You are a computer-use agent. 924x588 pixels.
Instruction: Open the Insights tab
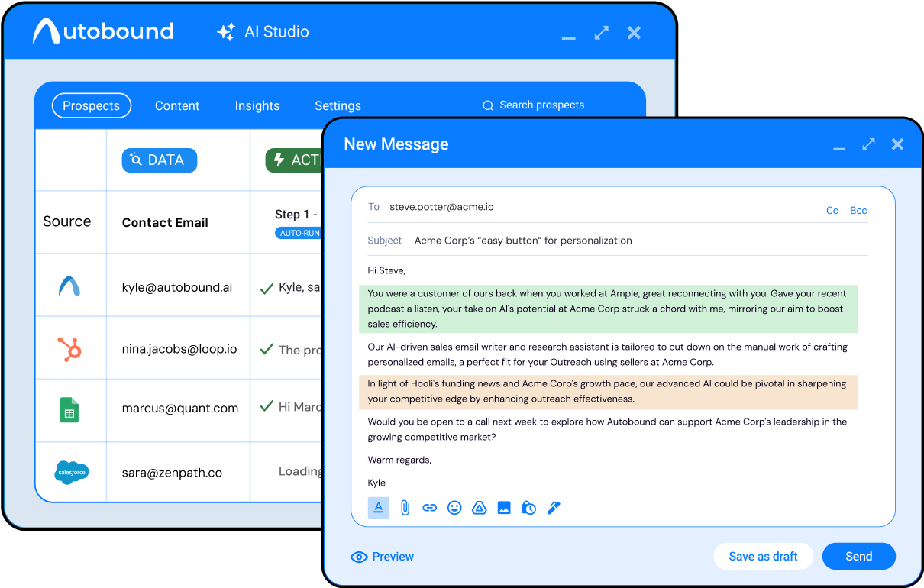click(x=257, y=106)
